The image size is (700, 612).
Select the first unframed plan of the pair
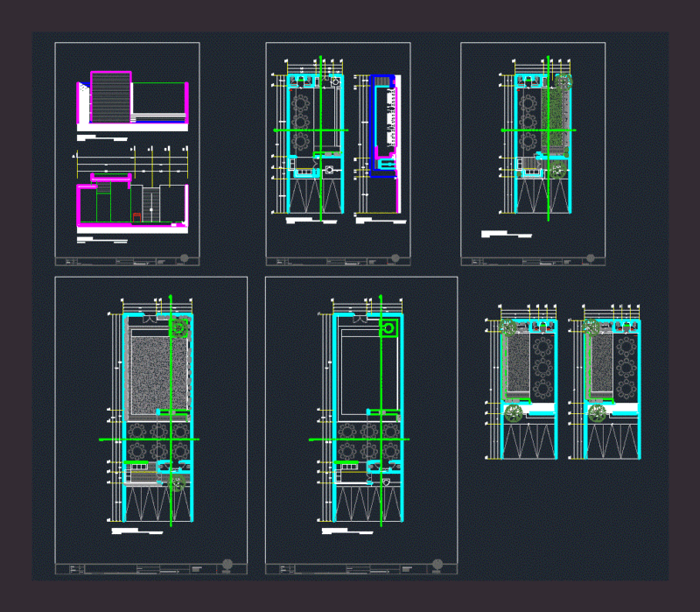pos(521,382)
